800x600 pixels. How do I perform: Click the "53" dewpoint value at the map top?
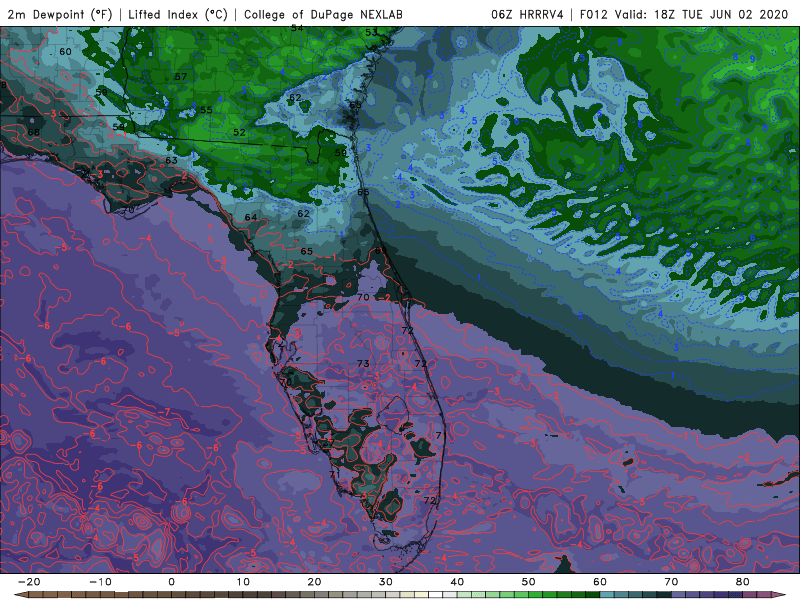click(371, 32)
